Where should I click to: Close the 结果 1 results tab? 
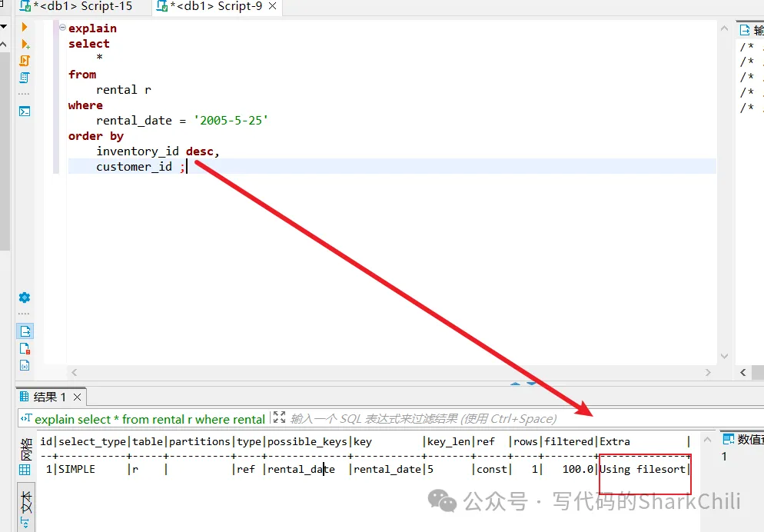click(x=77, y=397)
